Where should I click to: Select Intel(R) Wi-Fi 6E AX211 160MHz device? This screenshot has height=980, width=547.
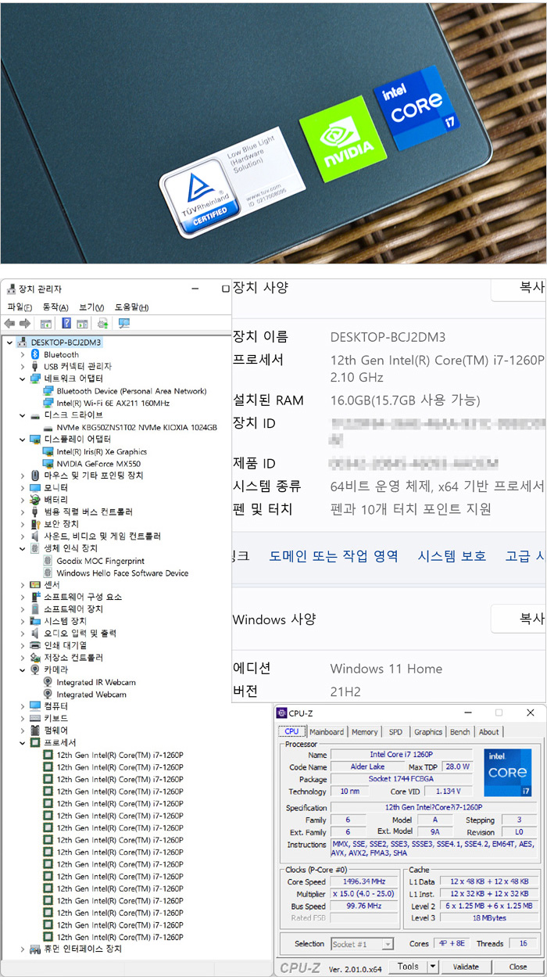pyautogui.click(x=113, y=403)
